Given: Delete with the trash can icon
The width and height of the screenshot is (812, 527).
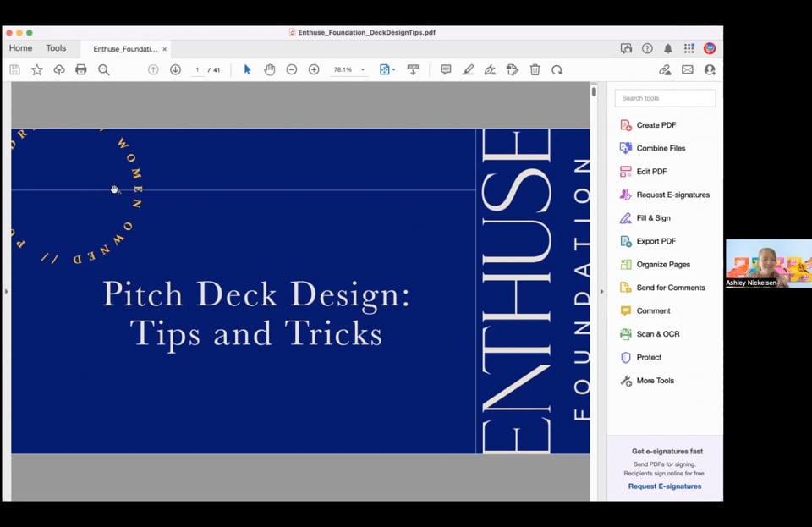Looking at the screenshot, I should click(x=535, y=70).
